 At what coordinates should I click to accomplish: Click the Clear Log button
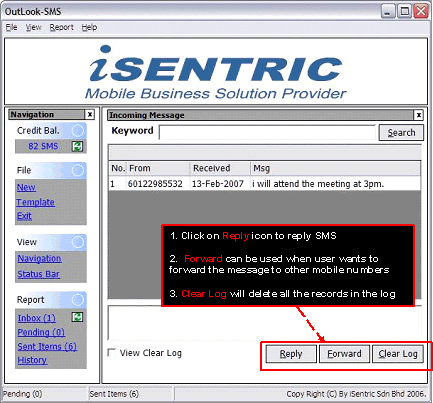coord(398,354)
